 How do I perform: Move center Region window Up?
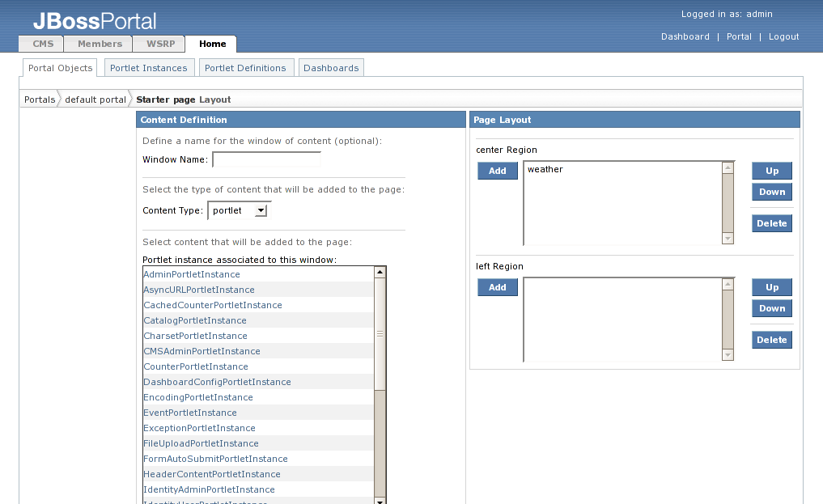pyautogui.click(x=772, y=171)
